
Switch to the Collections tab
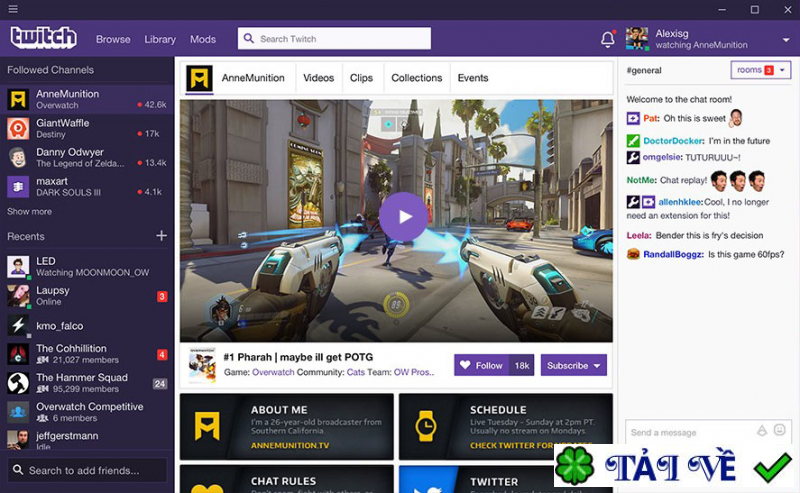(416, 78)
